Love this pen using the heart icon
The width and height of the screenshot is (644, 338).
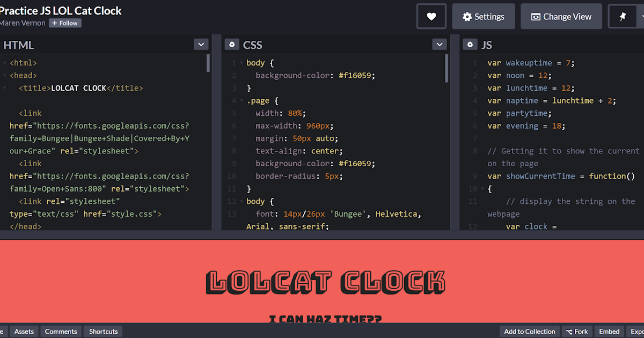pos(431,16)
